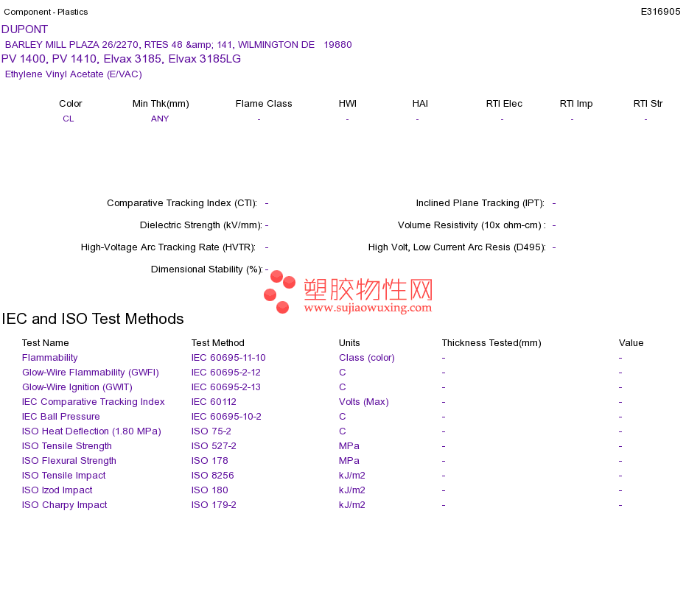Click the Volts (Max) units cell
The width and height of the screenshot is (700, 589).
364,402
